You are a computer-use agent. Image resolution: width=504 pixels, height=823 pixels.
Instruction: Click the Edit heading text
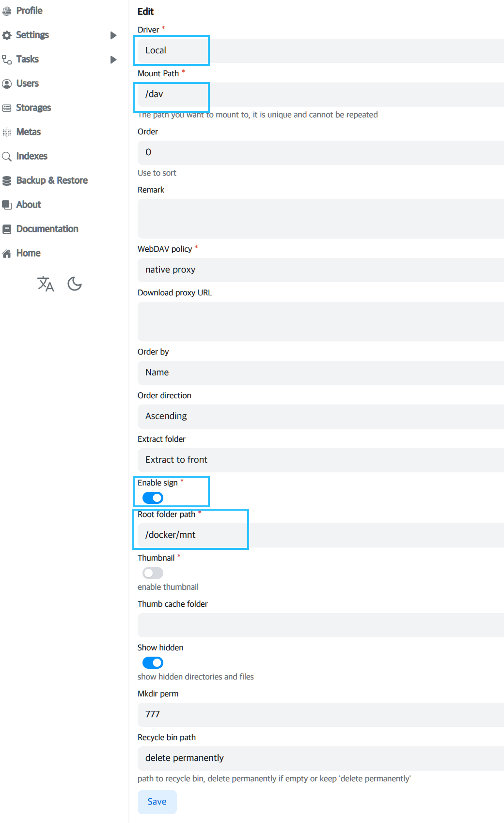(x=145, y=12)
